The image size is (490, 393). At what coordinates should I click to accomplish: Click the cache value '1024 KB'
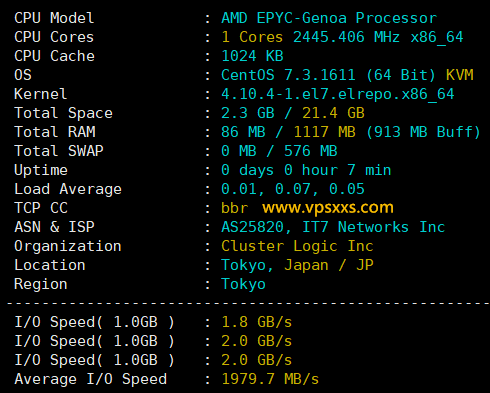pos(252,56)
